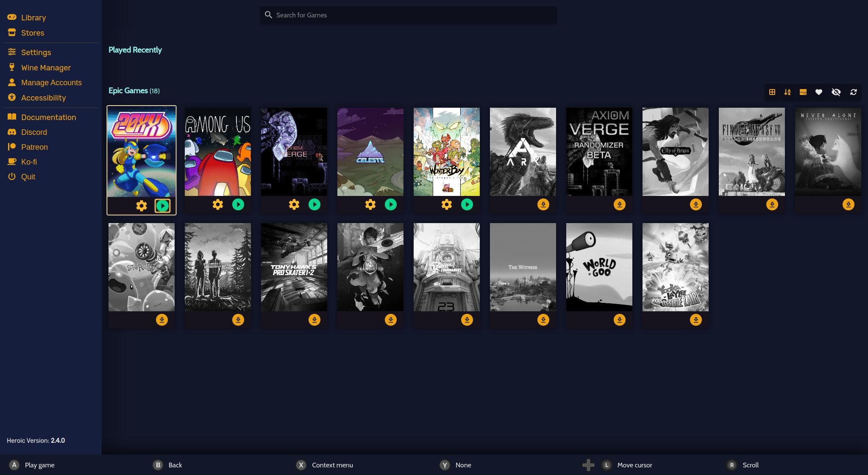Viewport: 868px width, 475px height.
Task: Open Manage Accounts
Action: click(x=44, y=82)
